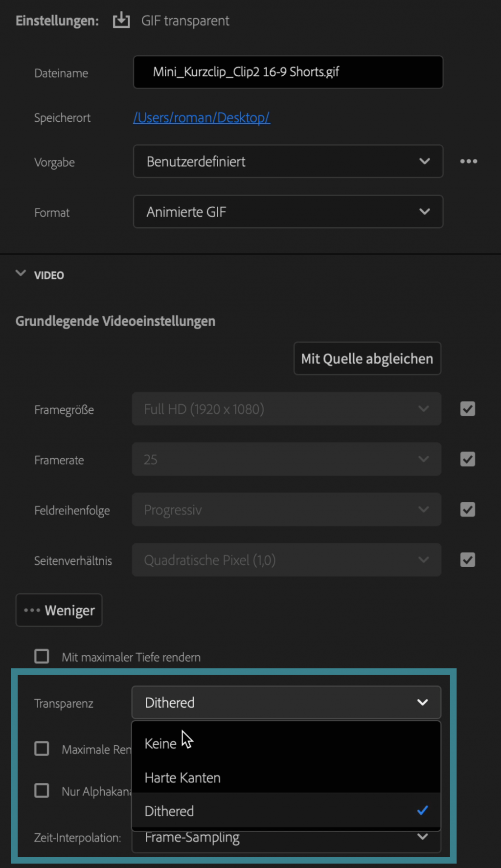
Task: Open Zeit-Interpolation dropdown Frame-Sampling
Action: pyautogui.click(x=286, y=840)
